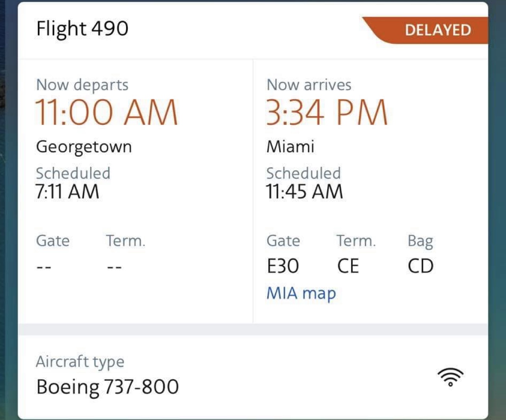The image size is (506, 420).
Task: Open the MIA map link
Action: [301, 294]
